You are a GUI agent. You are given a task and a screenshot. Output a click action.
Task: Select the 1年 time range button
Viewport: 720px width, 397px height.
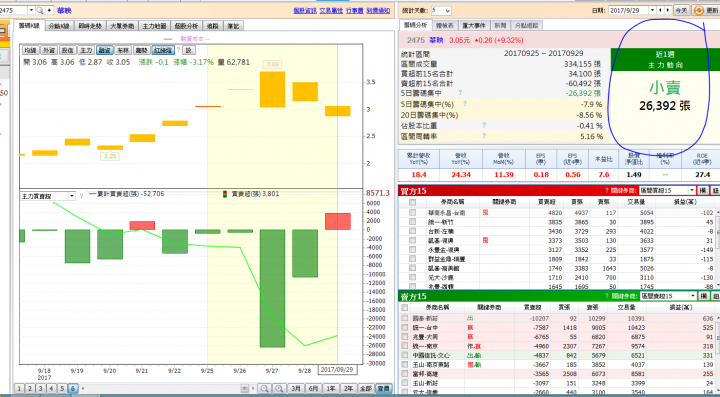click(x=331, y=388)
